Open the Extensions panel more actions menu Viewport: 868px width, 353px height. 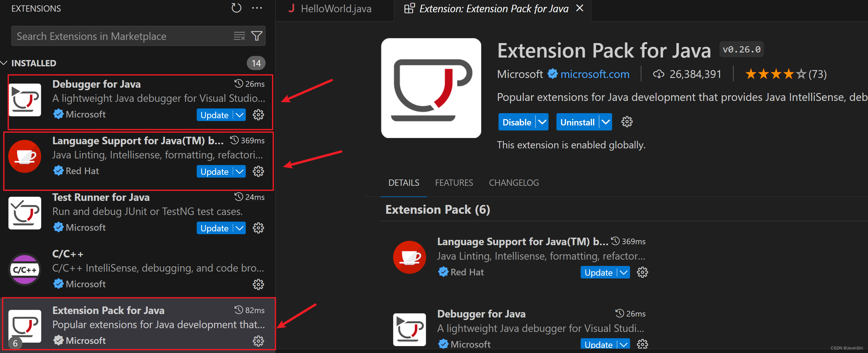pos(257,8)
